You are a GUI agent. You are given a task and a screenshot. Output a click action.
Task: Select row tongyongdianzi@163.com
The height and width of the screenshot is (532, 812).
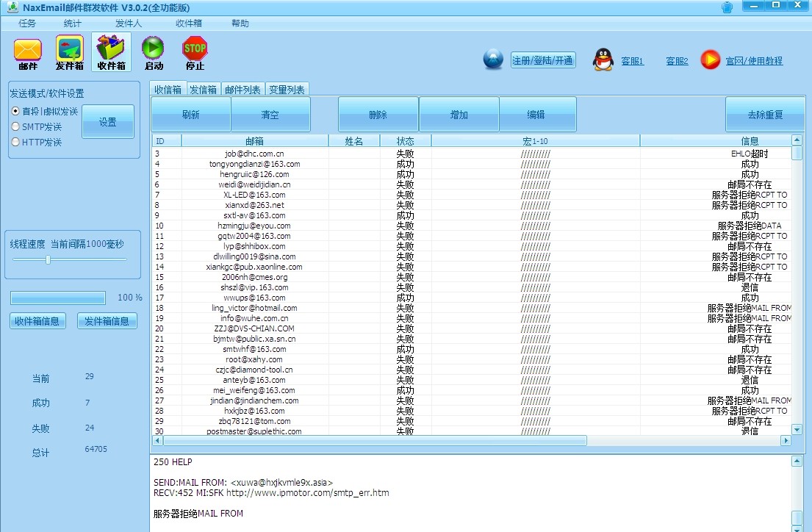(x=472, y=164)
